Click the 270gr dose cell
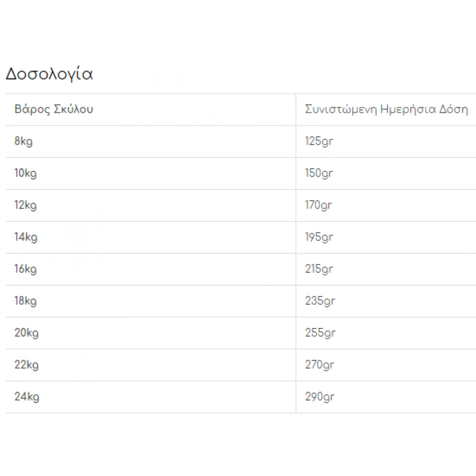This screenshot has width=476, height=476. pyautogui.click(x=319, y=365)
